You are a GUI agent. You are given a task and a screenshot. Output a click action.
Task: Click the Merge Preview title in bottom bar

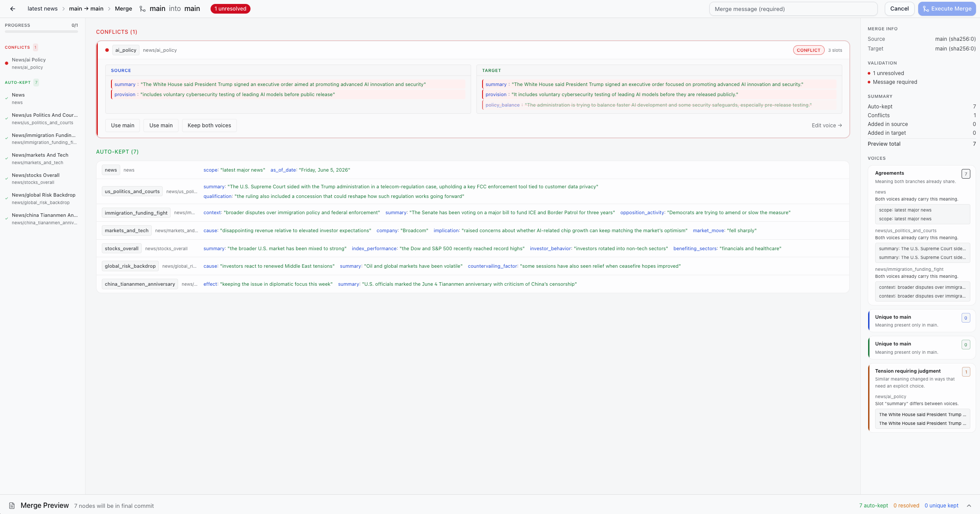point(45,506)
